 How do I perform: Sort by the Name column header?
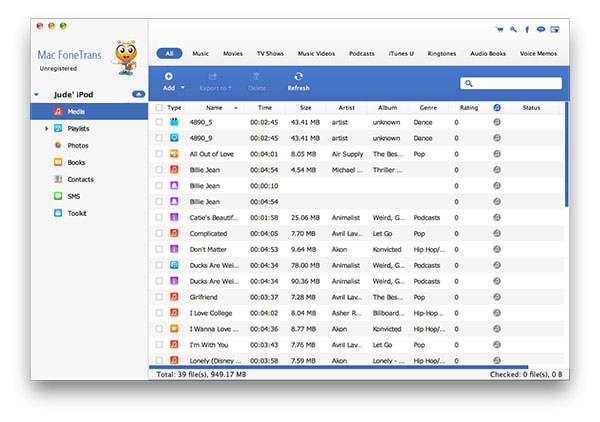pos(214,108)
